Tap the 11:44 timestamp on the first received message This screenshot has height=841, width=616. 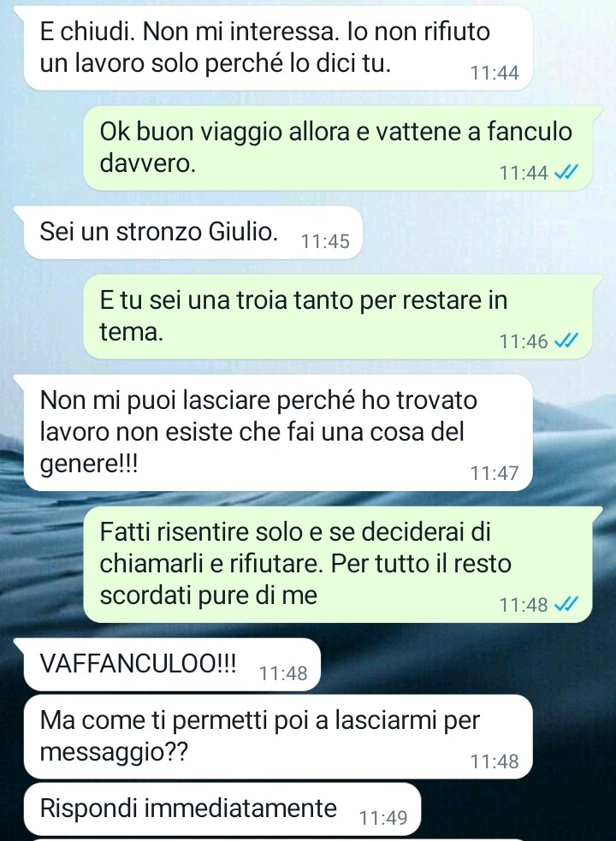495,73
